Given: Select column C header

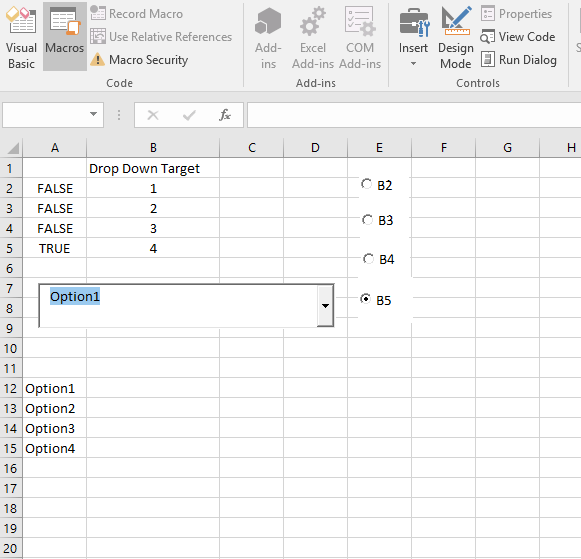Looking at the screenshot, I should (x=252, y=148).
